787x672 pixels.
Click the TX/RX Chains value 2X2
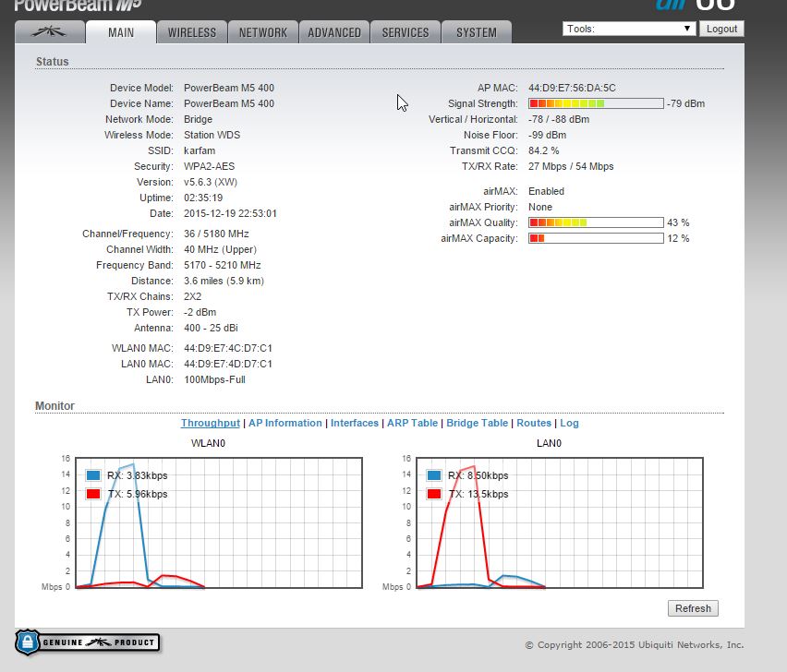point(192,296)
